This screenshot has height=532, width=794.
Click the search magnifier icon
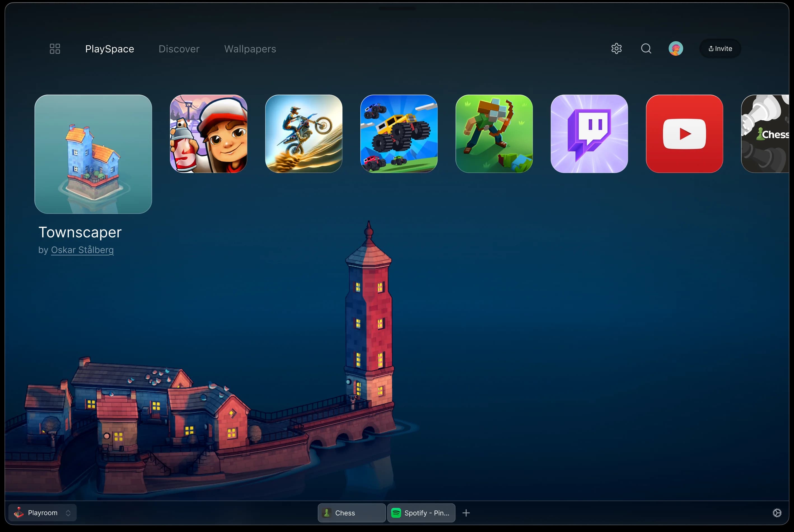click(x=646, y=48)
